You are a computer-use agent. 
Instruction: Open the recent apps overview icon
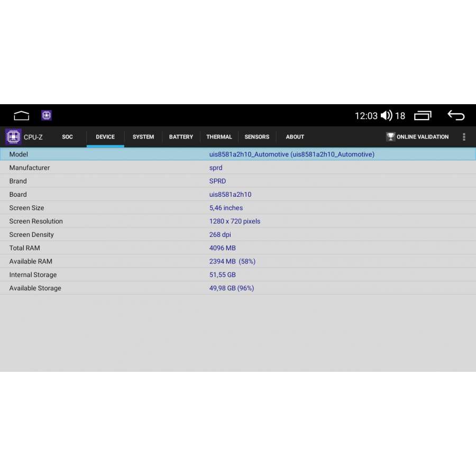(423, 116)
